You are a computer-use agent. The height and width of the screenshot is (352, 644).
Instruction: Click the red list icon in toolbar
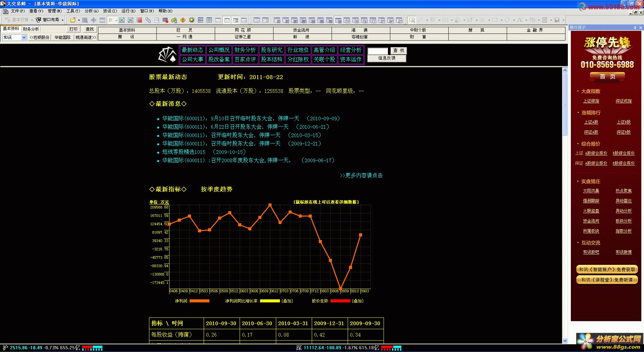(139, 20)
